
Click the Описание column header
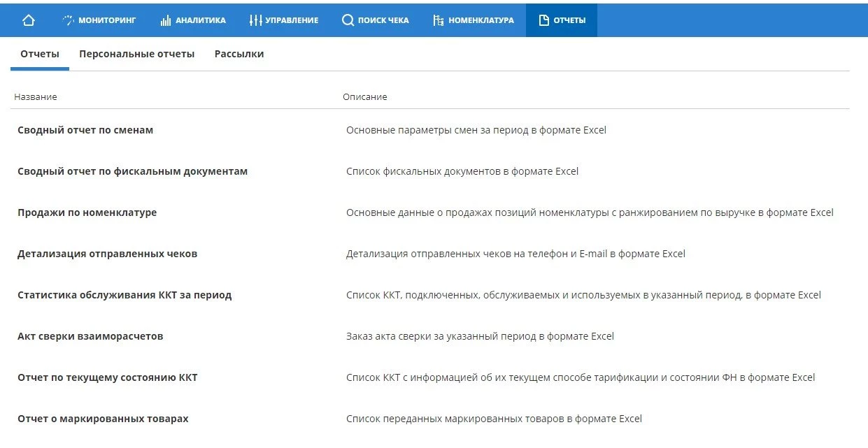(364, 96)
